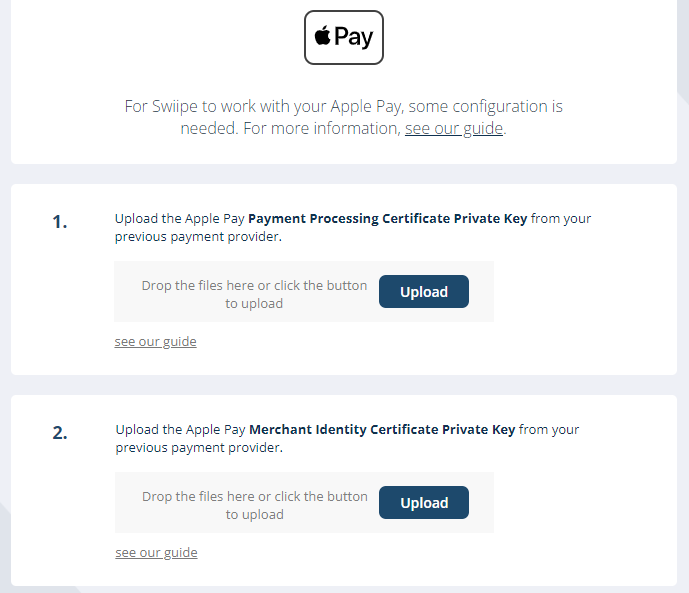Open "see our guide" under step 1
Viewport: 689px width, 593px height.
click(x=155, y=342)
